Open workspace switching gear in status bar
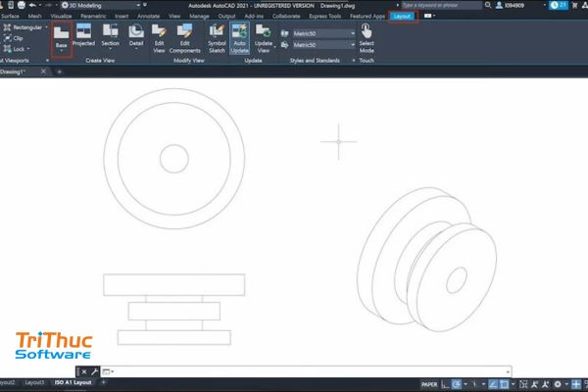The height and width of the screenshot is (392, 588). click(558, 384)
